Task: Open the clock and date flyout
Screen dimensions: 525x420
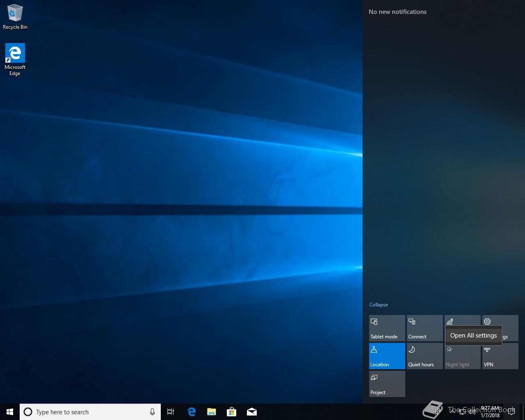Action: 490,412
